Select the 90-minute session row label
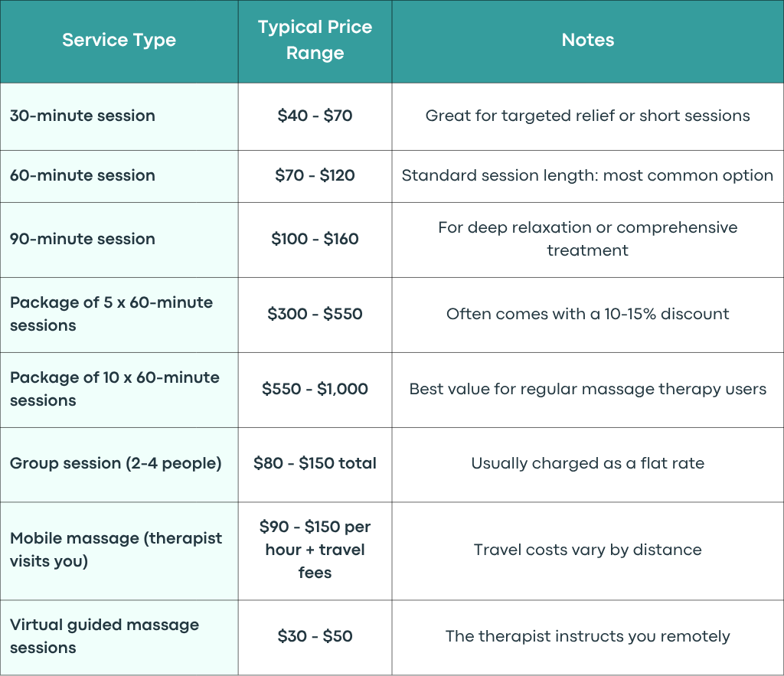Screen dimensions: 784x676 click(83, 239)
